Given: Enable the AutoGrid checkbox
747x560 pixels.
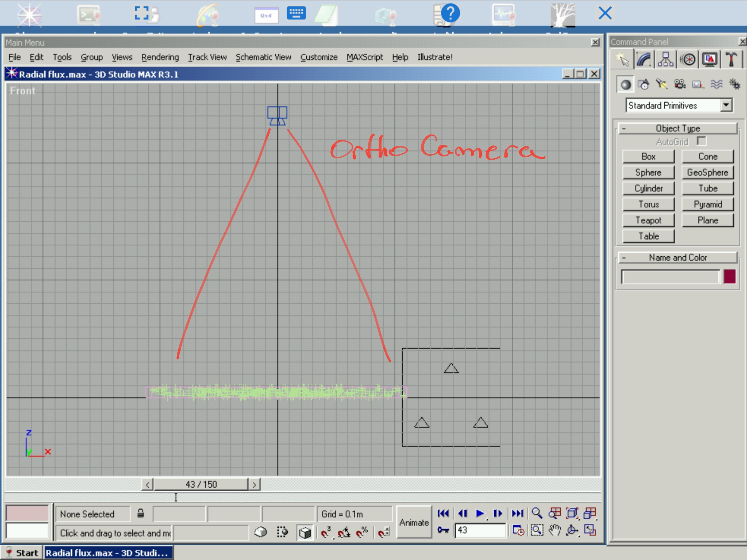Looking at the screenshot, I should pos(701,141).
